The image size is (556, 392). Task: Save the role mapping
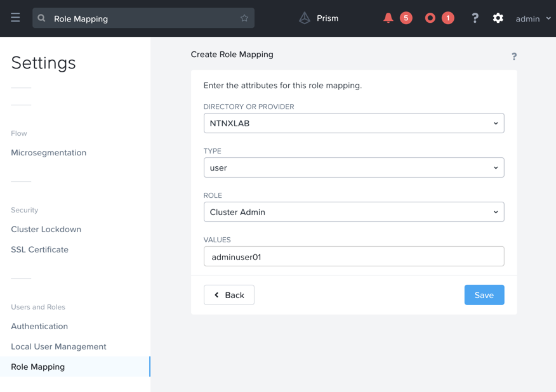(484, 295)
